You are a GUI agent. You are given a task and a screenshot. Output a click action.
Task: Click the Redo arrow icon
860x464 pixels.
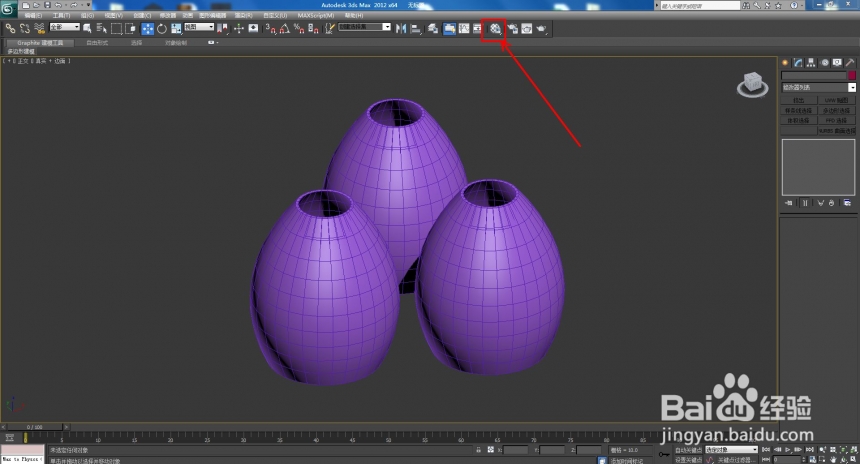(73, 5)
